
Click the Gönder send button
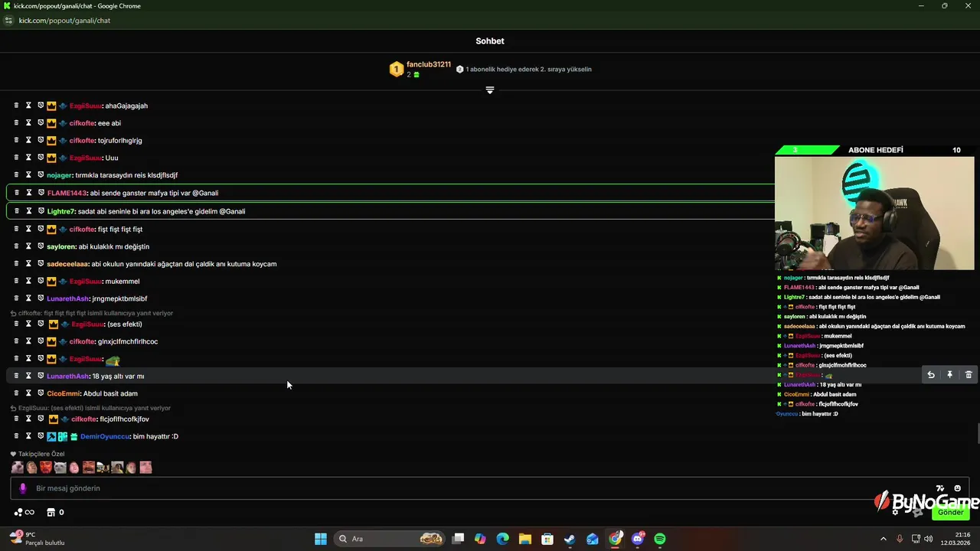tap(951, 512)
